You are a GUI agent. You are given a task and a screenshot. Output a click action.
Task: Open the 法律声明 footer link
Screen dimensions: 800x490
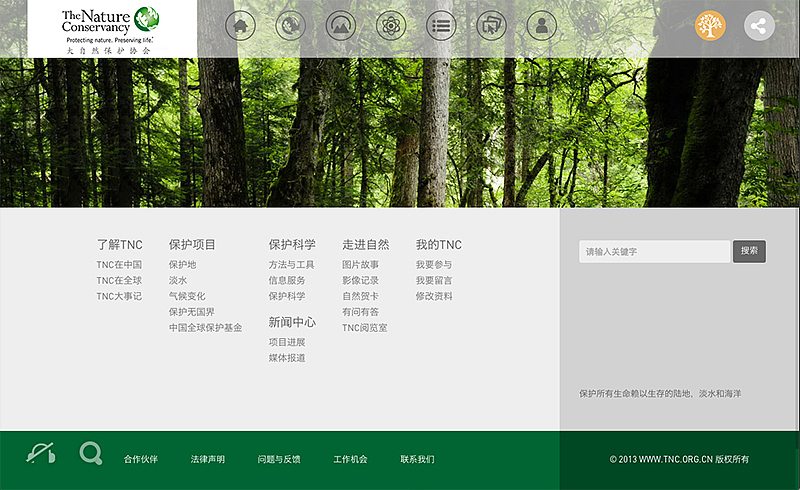(x=208, y=459)
